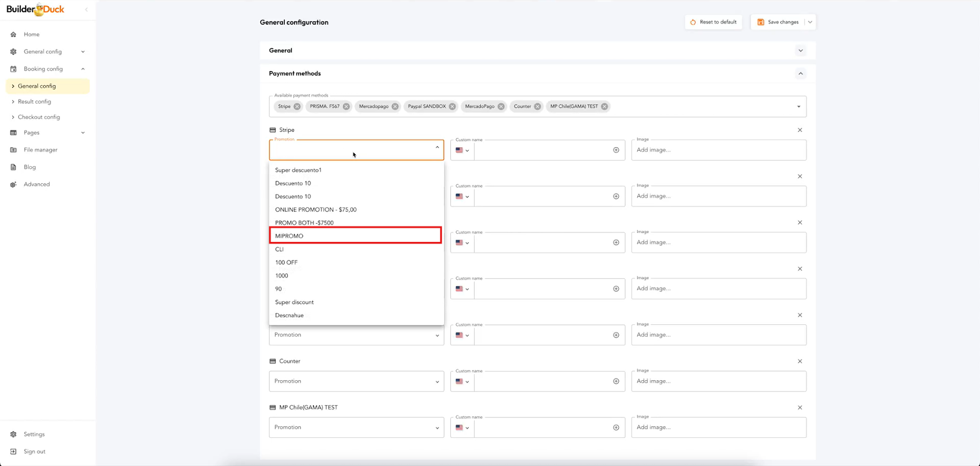Pick the Super discount promotion option
This screenshot has width=980, height=466.
pos(294,302)
